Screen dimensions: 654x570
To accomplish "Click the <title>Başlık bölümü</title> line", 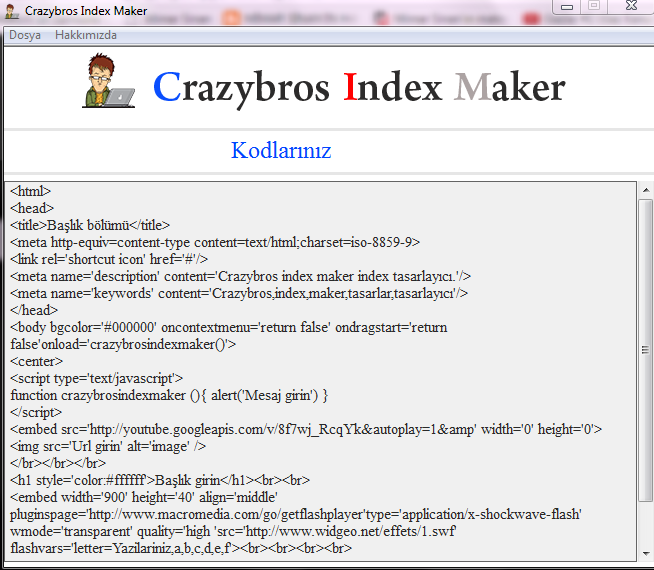I will pos(90,225).
